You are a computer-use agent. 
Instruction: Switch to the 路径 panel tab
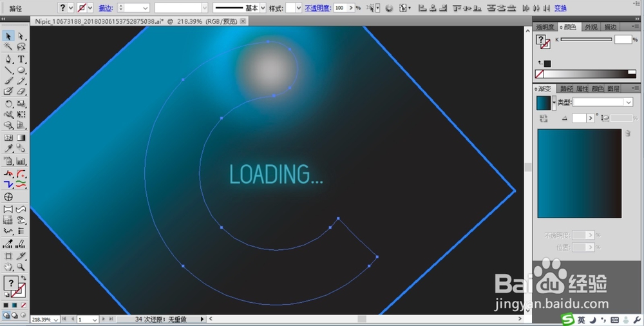click(566, 89)
